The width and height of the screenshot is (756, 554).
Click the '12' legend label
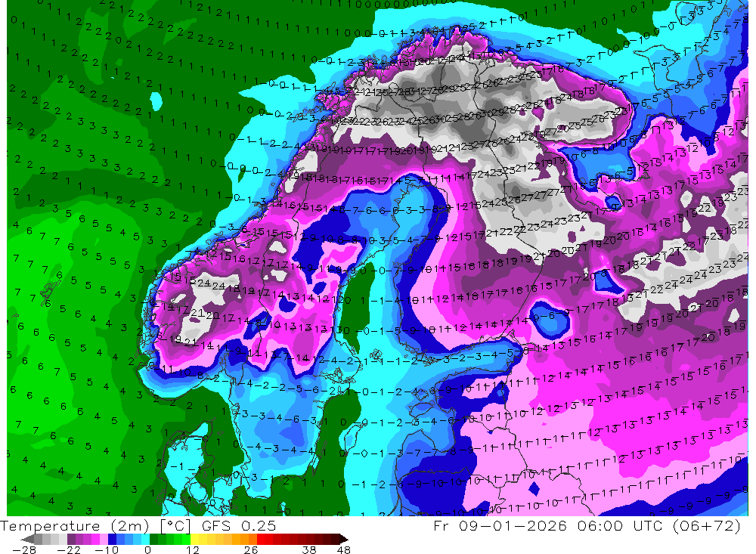pos(192,549)
